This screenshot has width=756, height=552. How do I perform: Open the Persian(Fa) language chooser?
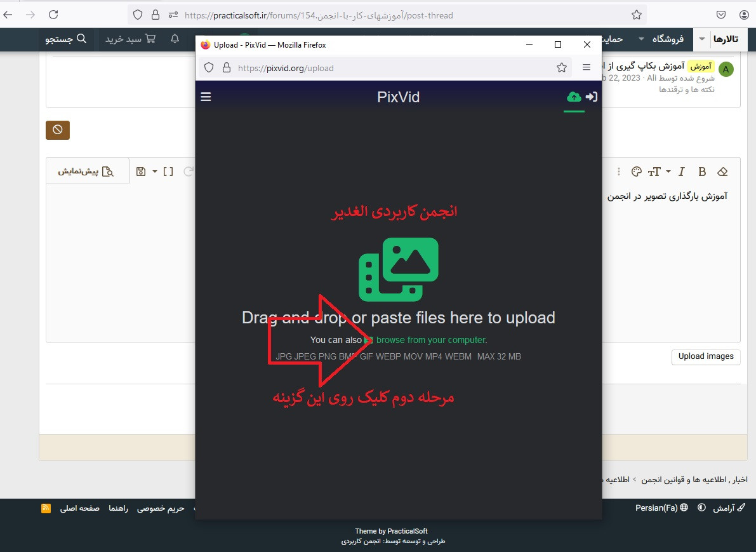tap(661, 508)
